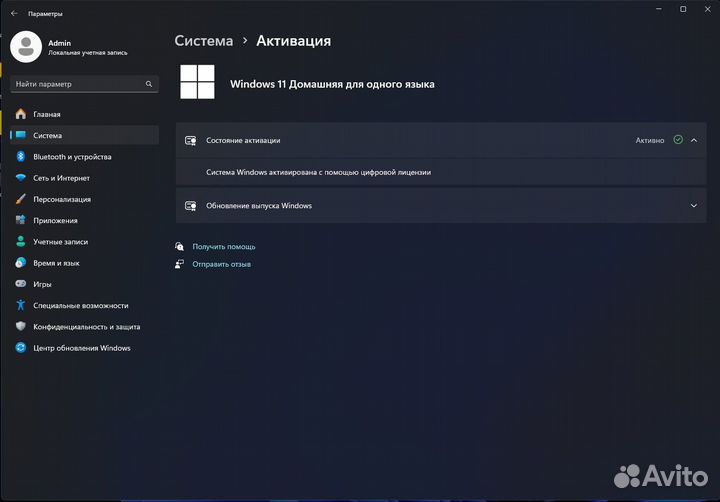Click the Отправить отзыв link

pos(222,264)
